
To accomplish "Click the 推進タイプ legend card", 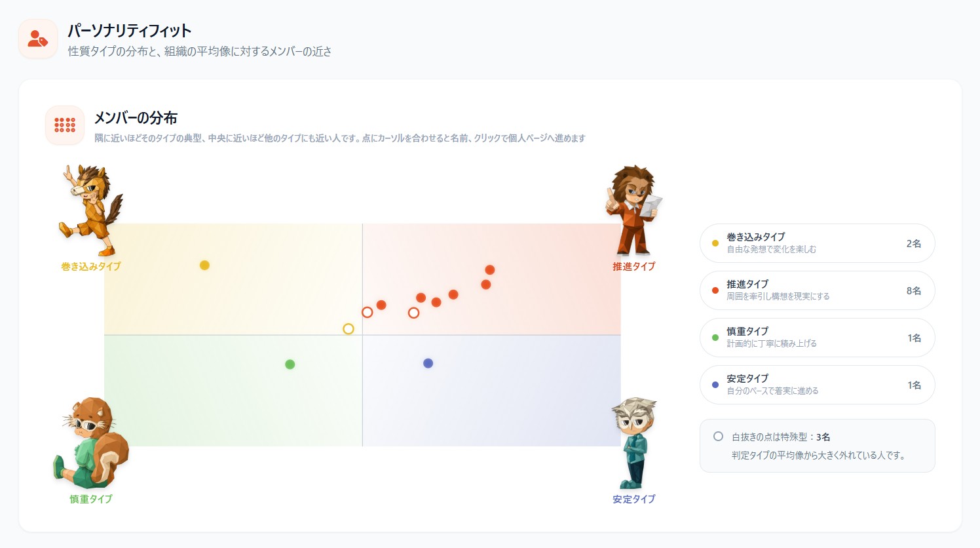I will click(817, 290).
